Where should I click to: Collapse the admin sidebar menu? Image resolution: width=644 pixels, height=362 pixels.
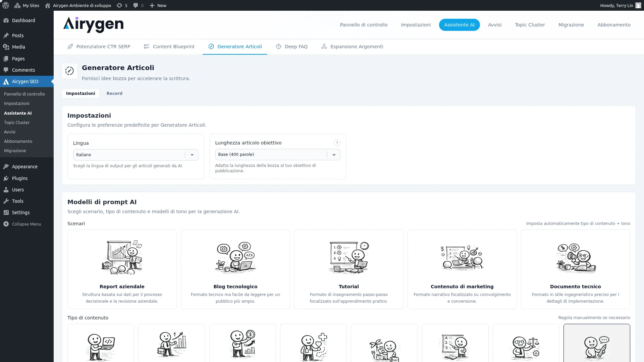pyautogui.click(x=27, y=224)
